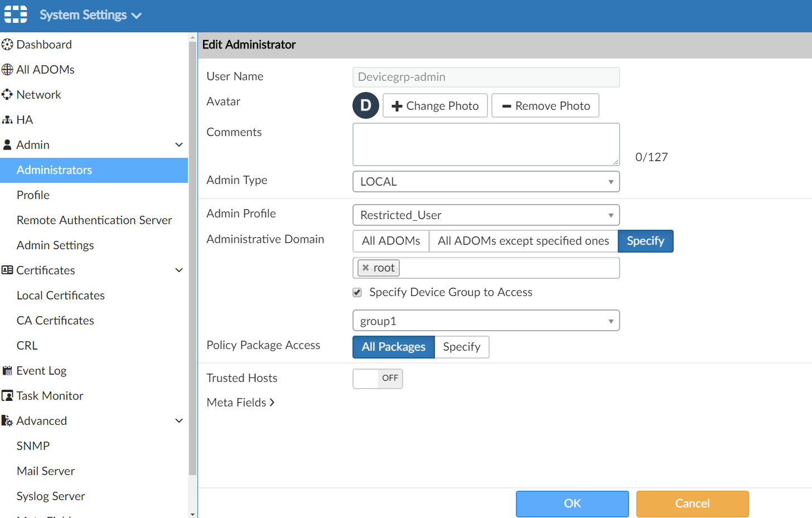Select All ADOMs administrative domain option
Image resolution: width=812 pixels, height=518 pixels.
(x=391, y=241)
